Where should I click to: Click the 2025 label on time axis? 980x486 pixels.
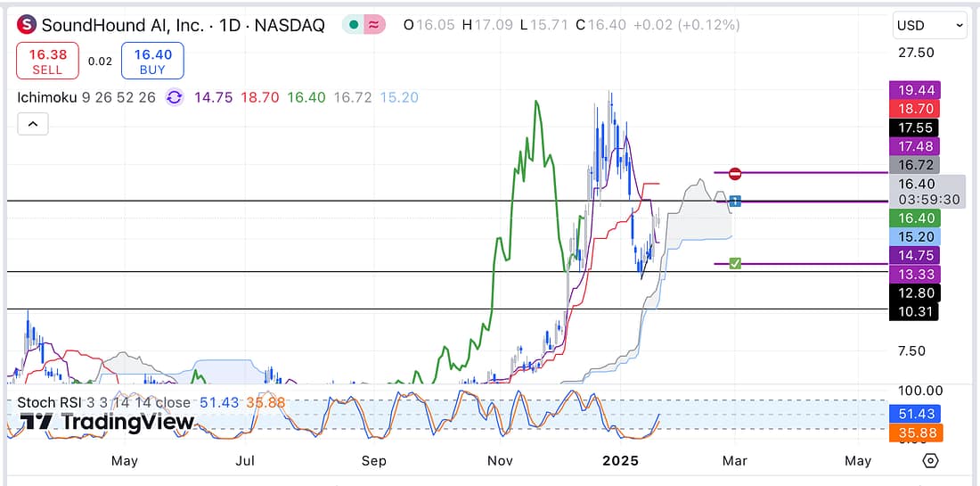620,461
